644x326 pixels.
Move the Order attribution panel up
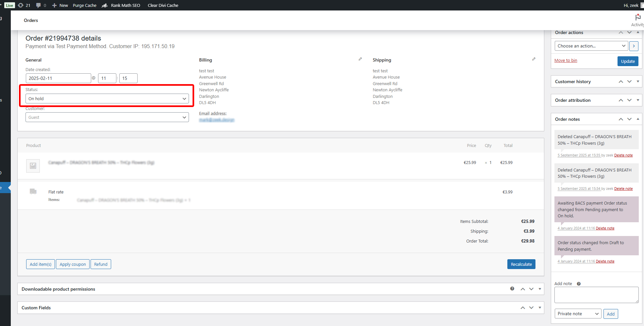click(x=621, y=100)
